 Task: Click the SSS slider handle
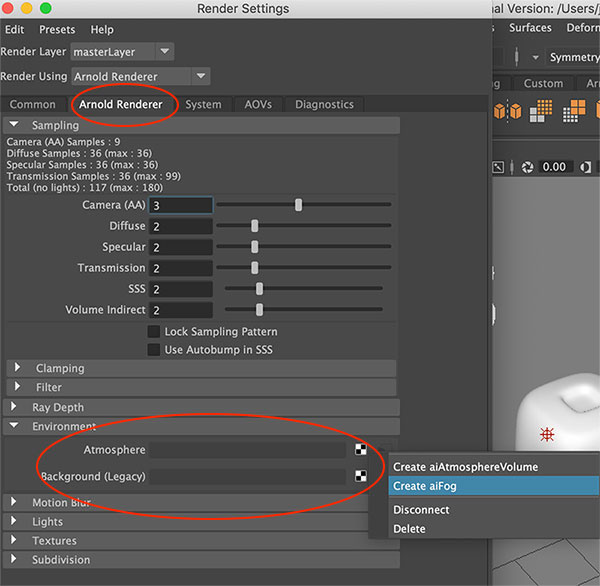pyautogui.click(x=259, y=289)
